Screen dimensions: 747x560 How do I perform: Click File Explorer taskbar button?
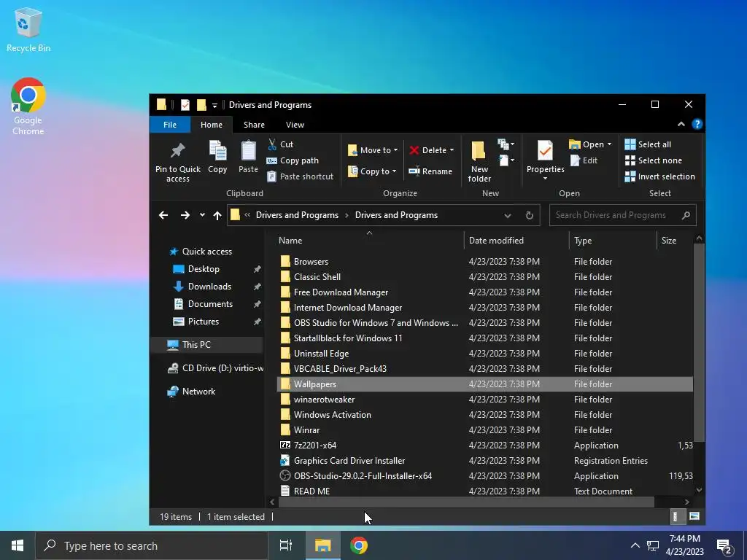pyautogui.click(x=322, y=545)
